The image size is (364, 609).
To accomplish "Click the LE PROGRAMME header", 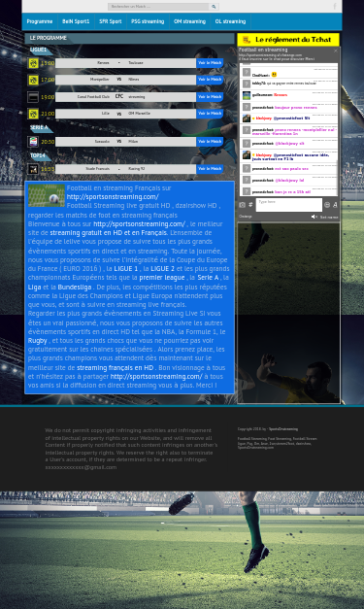I will coord(49,38).
